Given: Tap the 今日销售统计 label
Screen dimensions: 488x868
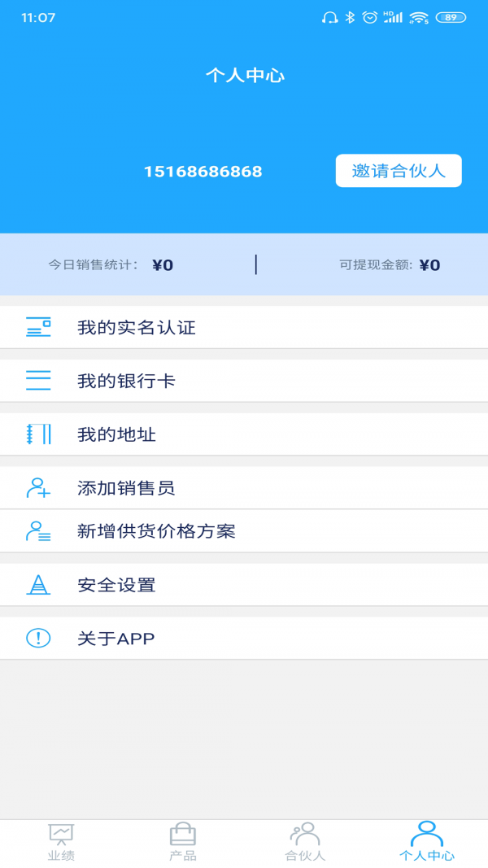Looking at the screenshot, I should 94,264.
